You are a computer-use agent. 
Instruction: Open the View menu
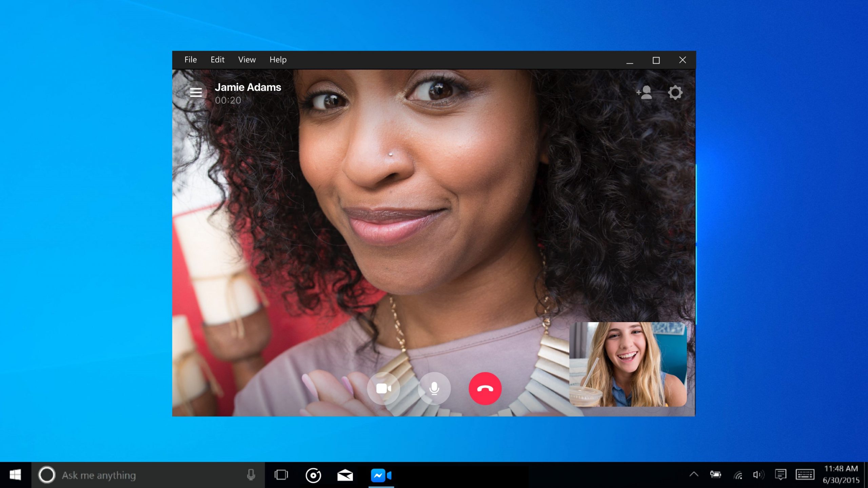[x=247, y=60]
